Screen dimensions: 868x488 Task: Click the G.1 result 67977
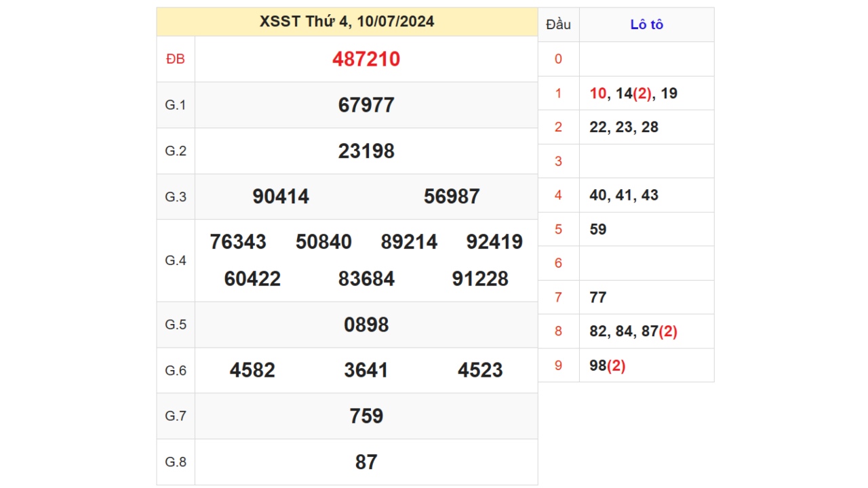(366, 105)
